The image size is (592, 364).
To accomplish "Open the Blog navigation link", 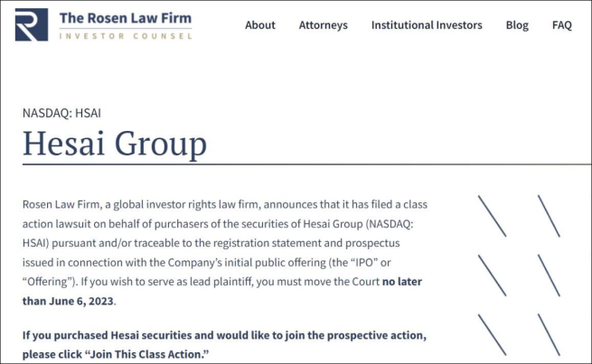I will coord(517,25).
